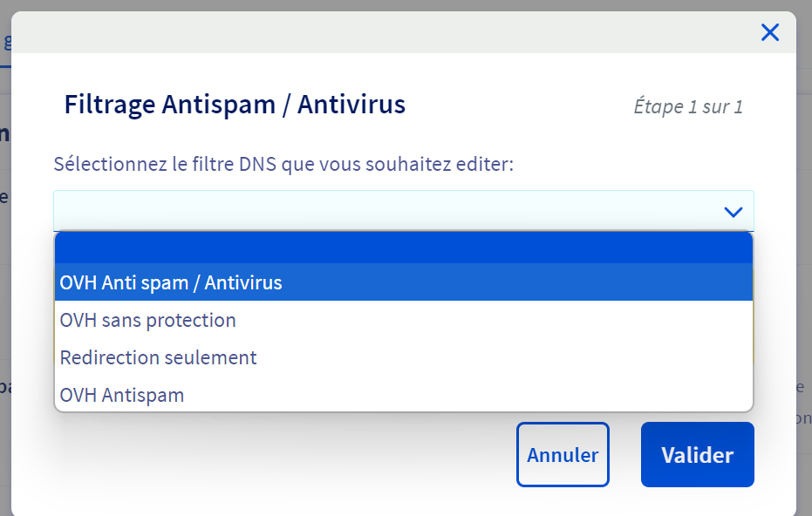Screen dimensions: 812x516
Task: Click the DNS filter dropdown chevron arrow
Action: (733, 212)
